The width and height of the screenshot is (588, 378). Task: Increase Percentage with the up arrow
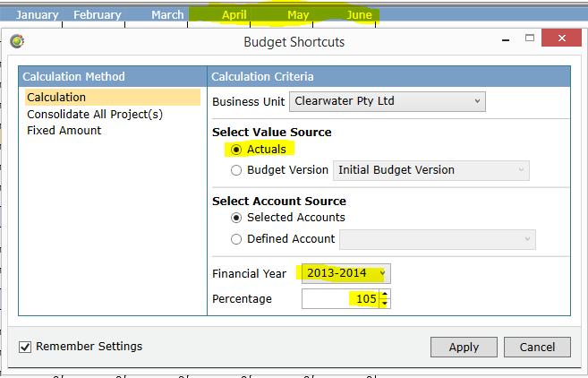[x=385, y=295]
